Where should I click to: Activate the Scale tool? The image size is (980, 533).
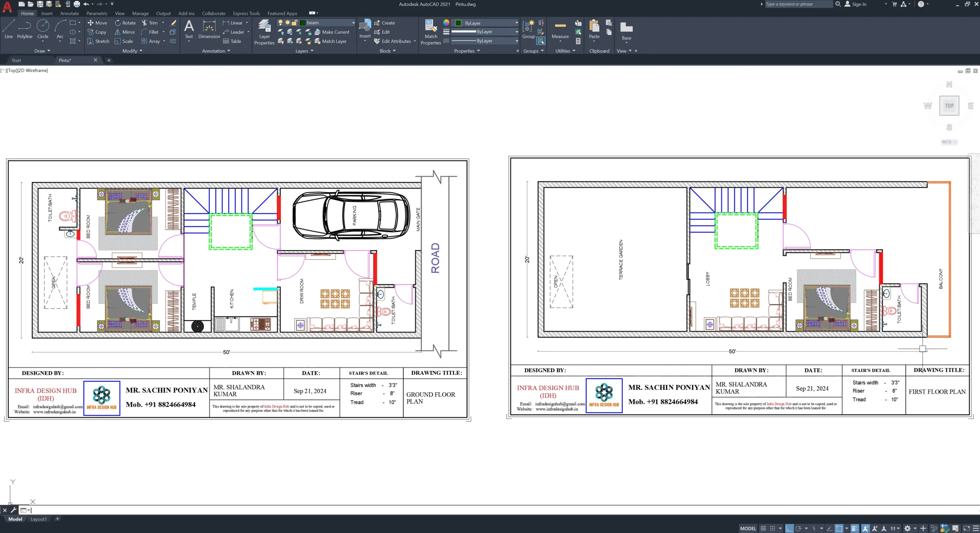(x=124, y=41)
